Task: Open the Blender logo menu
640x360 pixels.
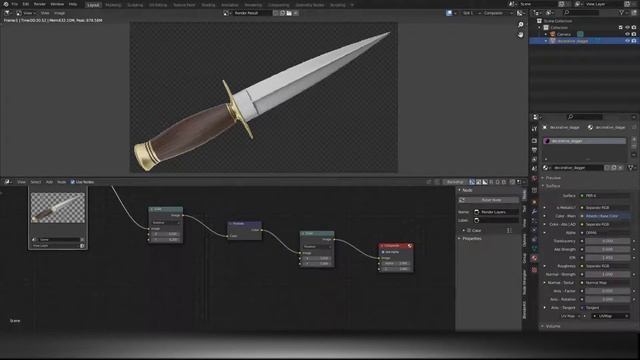Action: click(6, 4)
